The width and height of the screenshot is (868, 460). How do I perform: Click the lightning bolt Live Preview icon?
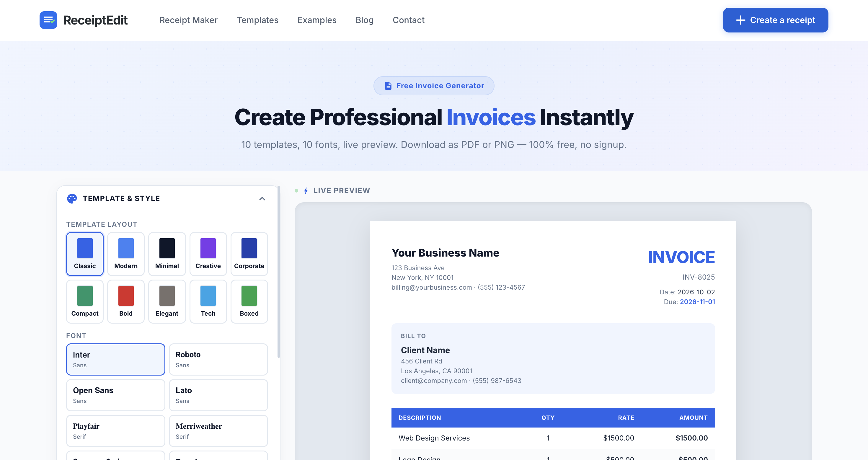pyautogui.click(x=306, y=191)
